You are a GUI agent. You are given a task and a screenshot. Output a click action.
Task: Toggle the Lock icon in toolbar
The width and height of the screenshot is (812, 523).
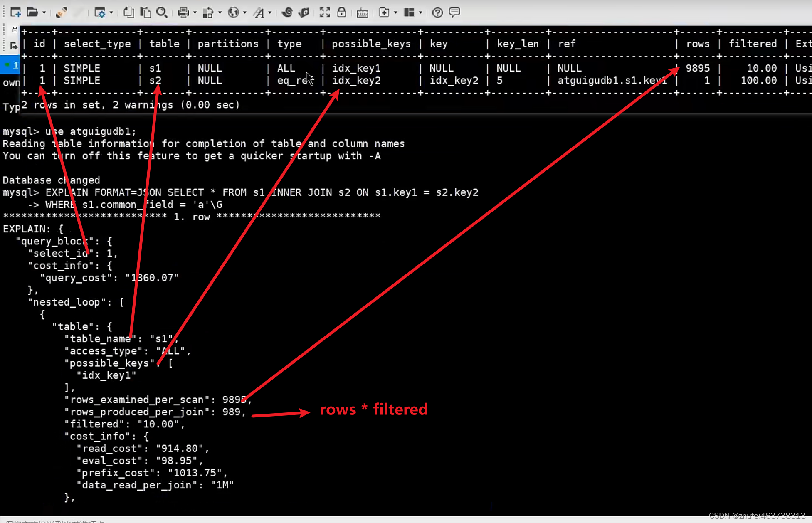point(342,12)
